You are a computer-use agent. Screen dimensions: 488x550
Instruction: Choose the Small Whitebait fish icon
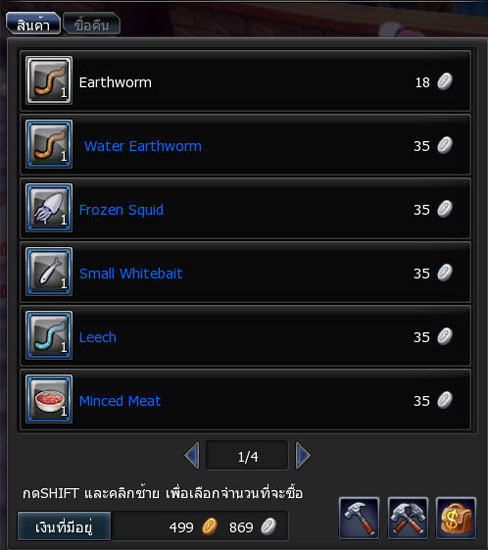[x=49, y=271]
